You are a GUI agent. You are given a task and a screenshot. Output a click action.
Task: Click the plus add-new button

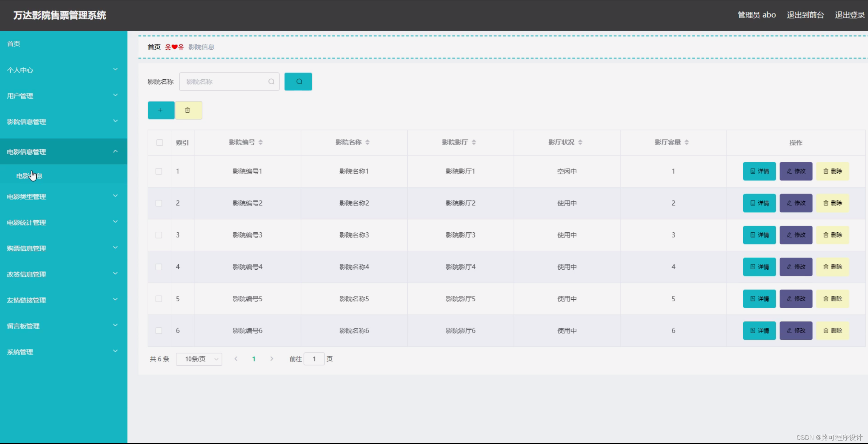click(161, 110)
